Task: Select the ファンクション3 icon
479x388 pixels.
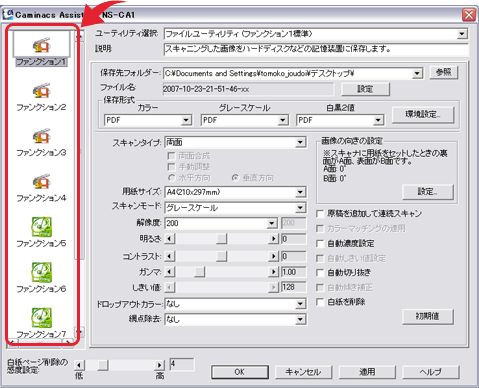Action: point(41,136)
